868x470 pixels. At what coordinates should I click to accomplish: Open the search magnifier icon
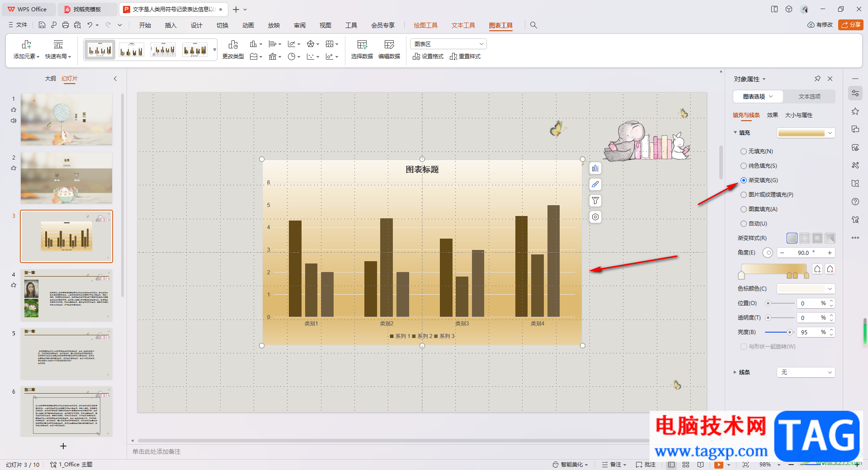tap(533, 25)
